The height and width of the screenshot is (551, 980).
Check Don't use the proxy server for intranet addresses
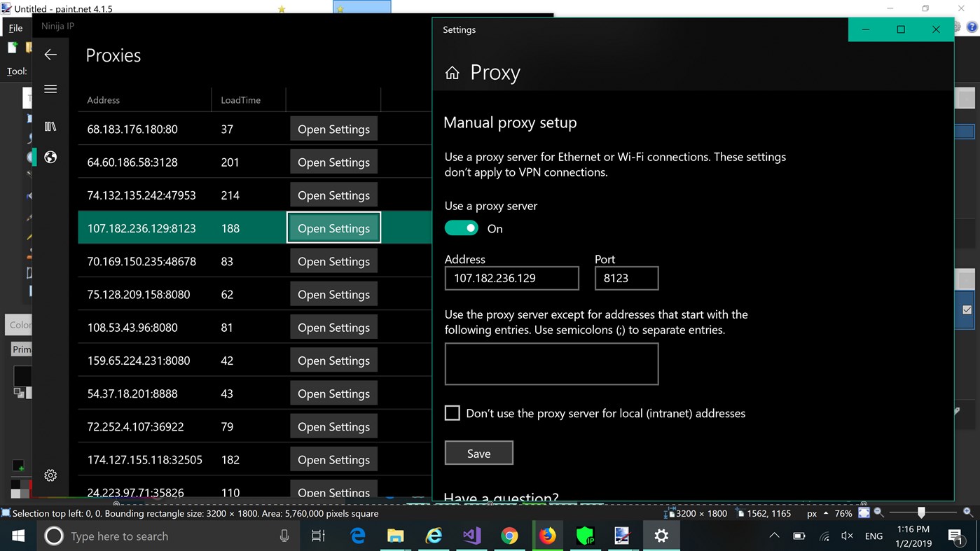(452, 413)
